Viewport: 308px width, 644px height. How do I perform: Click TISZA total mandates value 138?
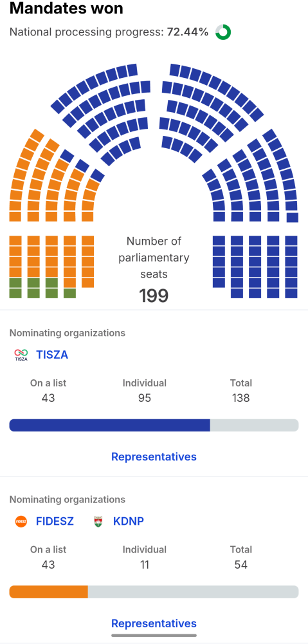pyautogui.click(x=240, y=398)
